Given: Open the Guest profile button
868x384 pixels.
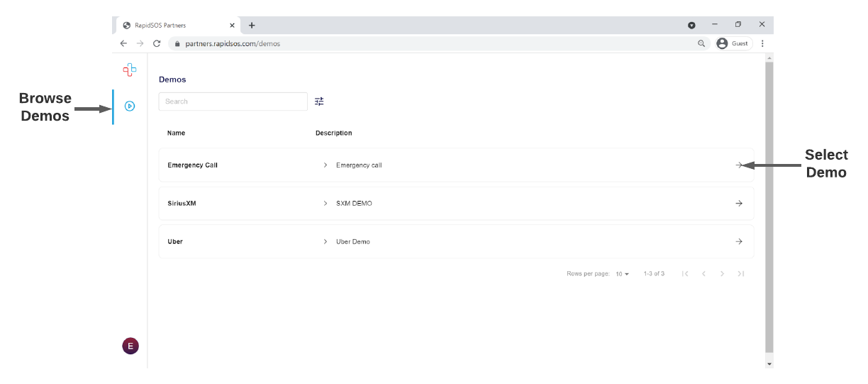Looking at the screenshot, I should pyautogui.click(x=733, y=43).
